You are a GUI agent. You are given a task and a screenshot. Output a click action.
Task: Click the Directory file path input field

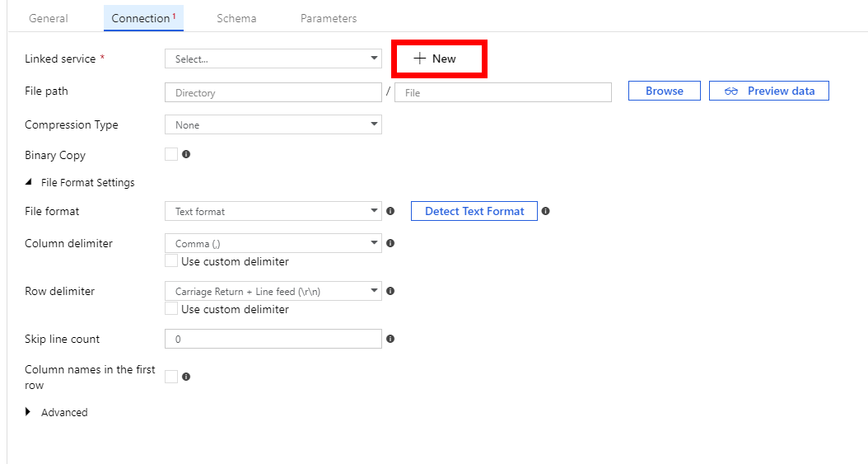pyautogui.click(x=273, y=92)
